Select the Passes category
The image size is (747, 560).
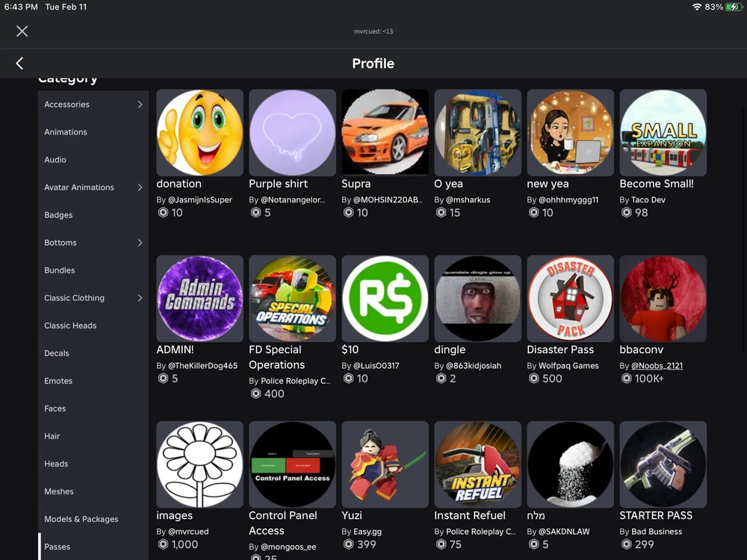pyautogui.click(x=58, y=547)
